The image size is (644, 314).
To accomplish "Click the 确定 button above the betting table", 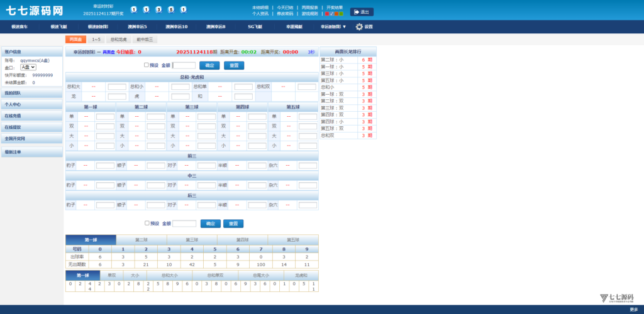I will tap(209, 65).
